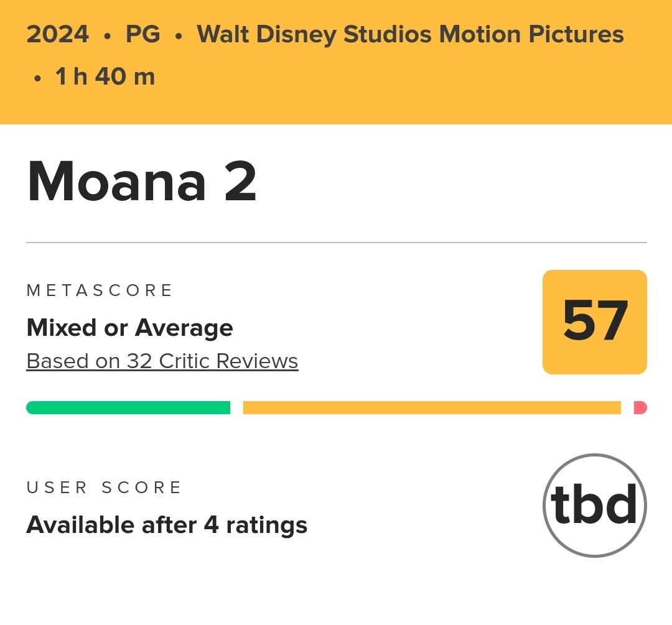Click the gap between green and yellow bars
Screen dimensions: 672x625
[236, 408]
